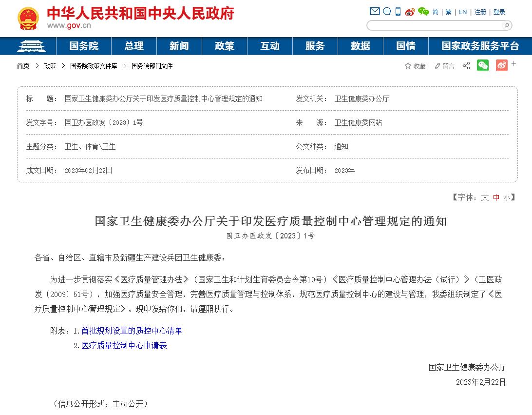This screenshot has width=532, height=415.
Task: Go to 国务院部门文件 breadcrumb link
Action: tap(152, 66)
